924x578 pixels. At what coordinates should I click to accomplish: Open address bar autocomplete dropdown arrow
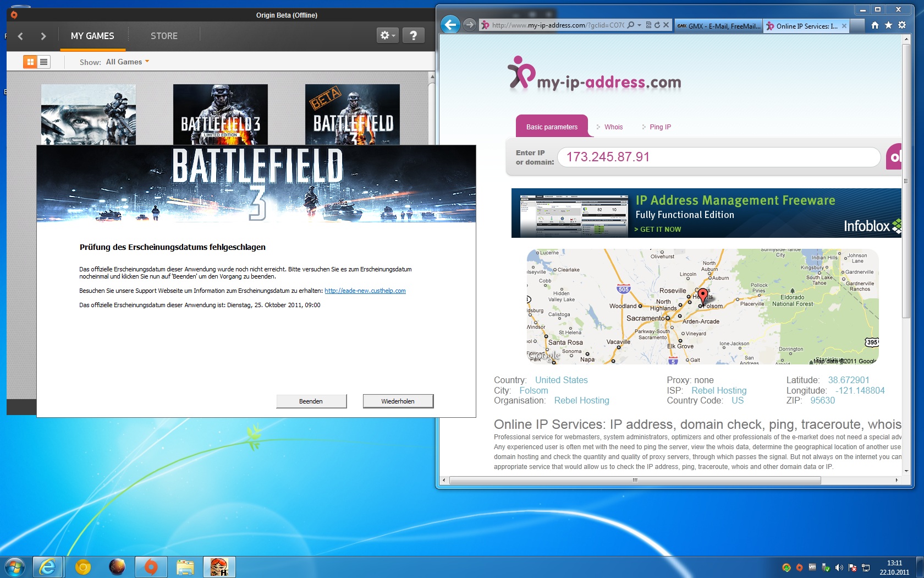[x=639, y=25]
